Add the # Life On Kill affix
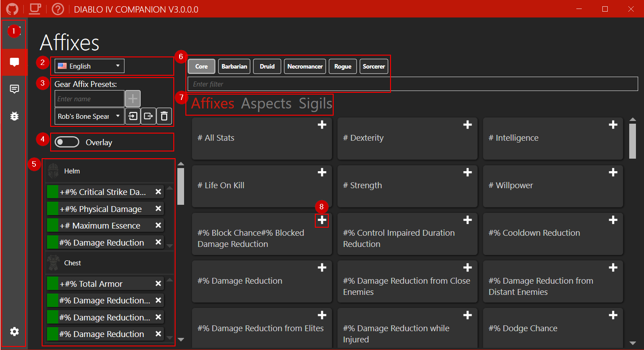644x350 pixels. point(322,173)
